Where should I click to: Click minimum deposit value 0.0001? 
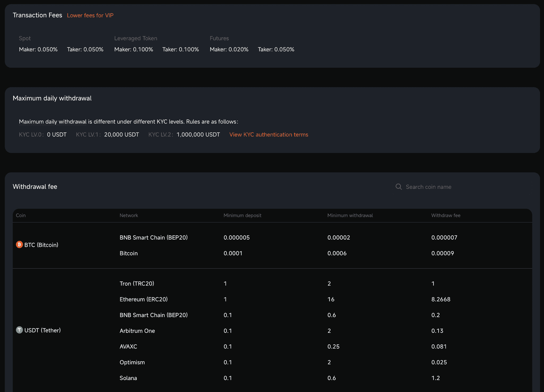pyautogui.click(x=233, y=253)
